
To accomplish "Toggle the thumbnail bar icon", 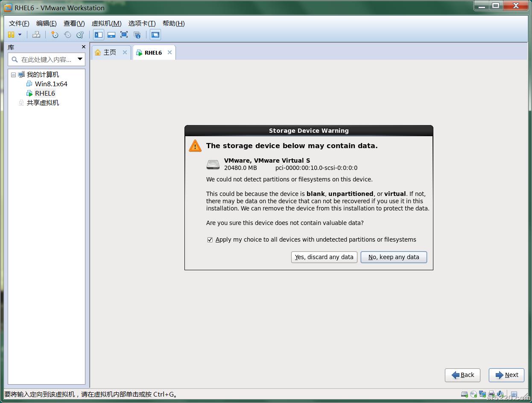I will [111, 35].
